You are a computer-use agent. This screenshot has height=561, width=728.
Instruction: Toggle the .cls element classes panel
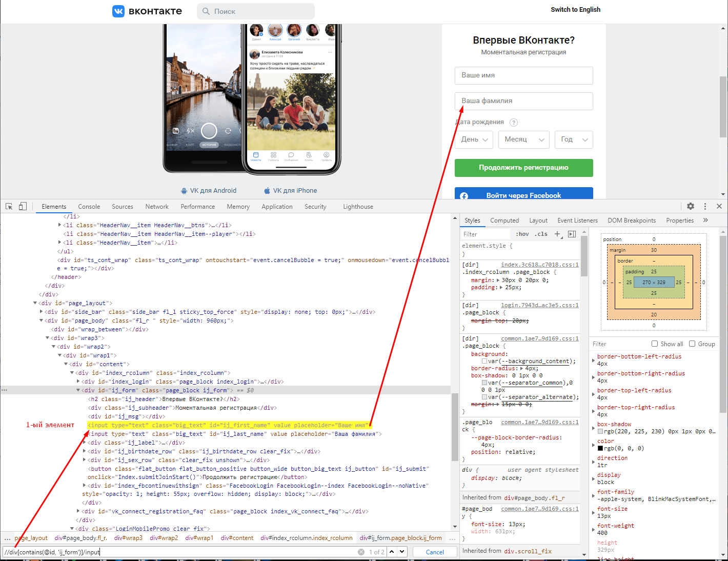[x=541, y=234]
